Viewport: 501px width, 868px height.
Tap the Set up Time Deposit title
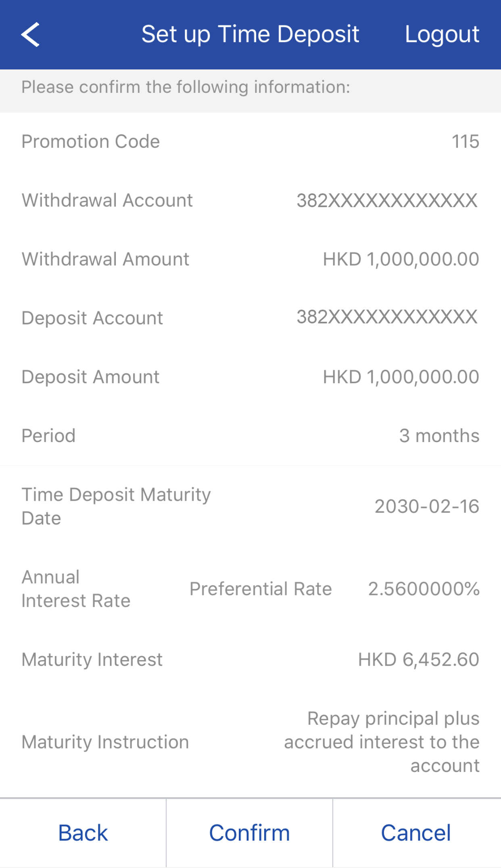point(250,34)
